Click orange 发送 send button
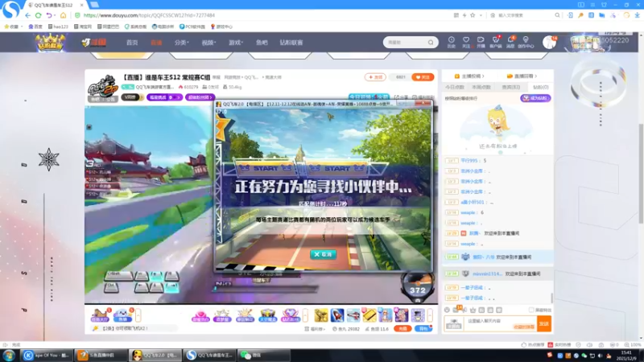This screenshot has height=362, width=644. [x=544, y=324]
